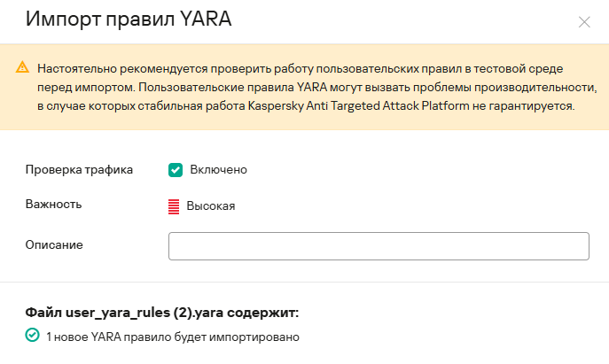Click the Важность field label
Image resolution: width=609 pixels, height=364 pixels.
pyautogui.click(x=53, y=205)
